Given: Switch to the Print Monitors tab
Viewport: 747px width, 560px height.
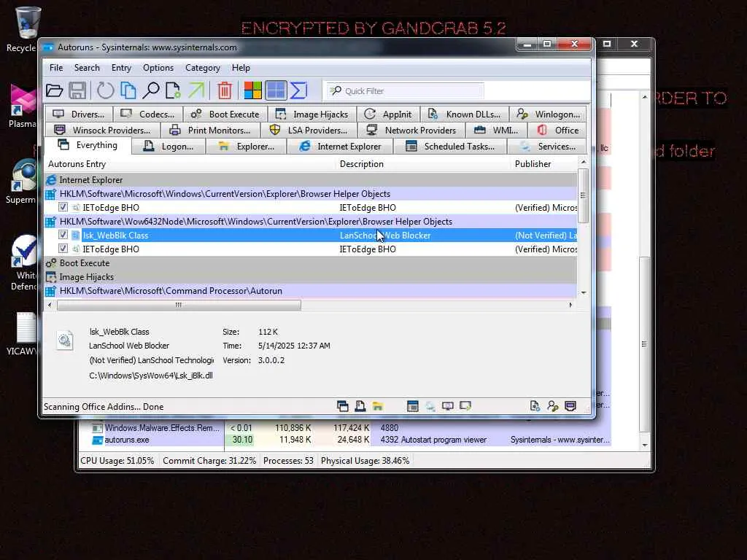Looking at the screenshot, I should 210,130.
